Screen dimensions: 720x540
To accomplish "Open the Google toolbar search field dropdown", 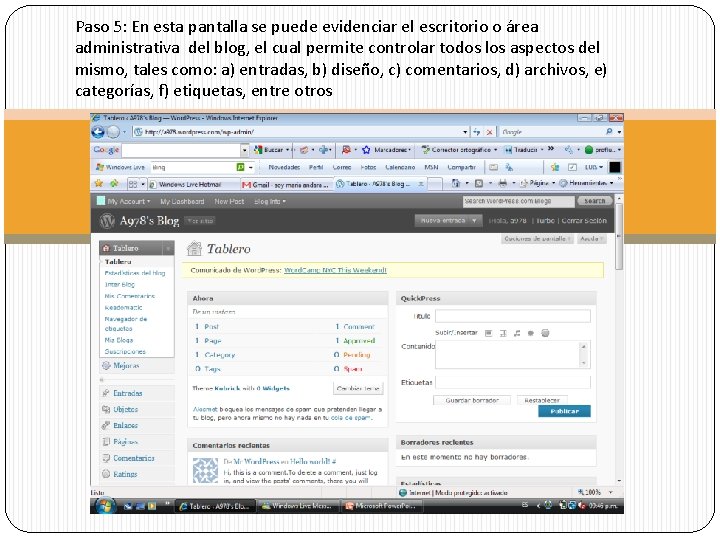I will coord(244,150).
